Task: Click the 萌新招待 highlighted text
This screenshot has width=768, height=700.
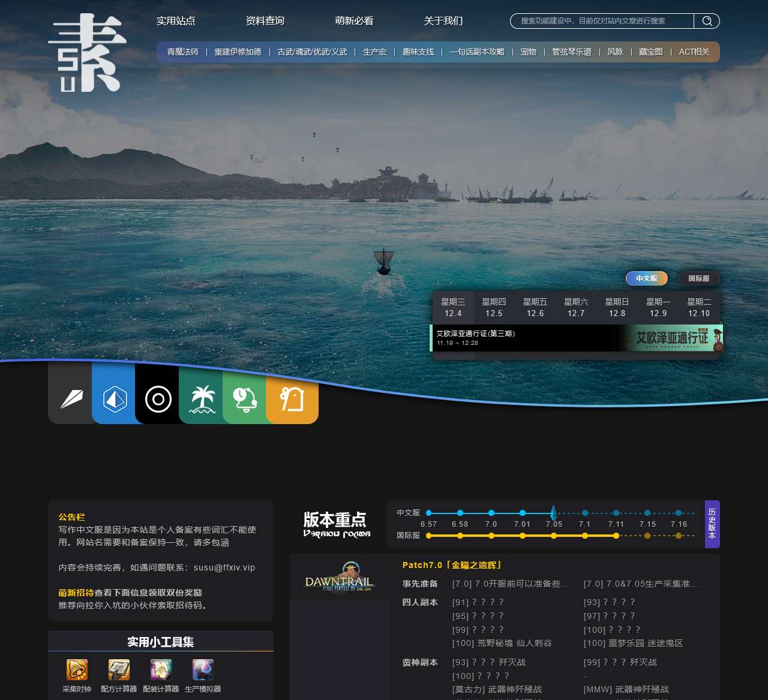Action: (76, 593)
